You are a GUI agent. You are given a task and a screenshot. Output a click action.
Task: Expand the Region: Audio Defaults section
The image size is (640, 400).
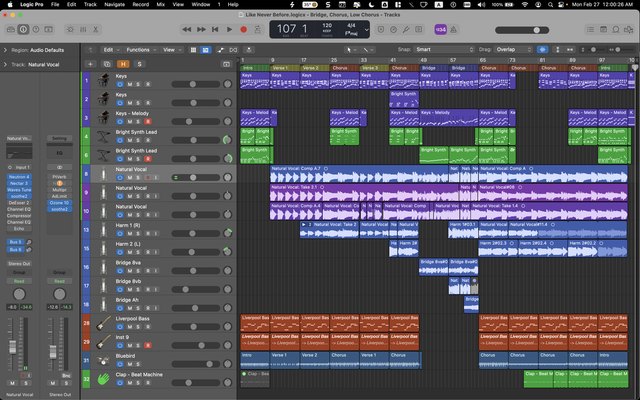point(5,50)
